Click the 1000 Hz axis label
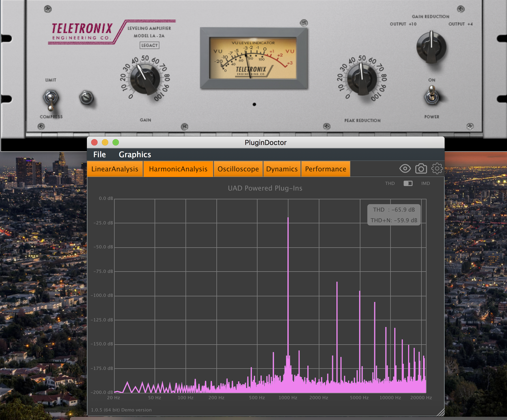 [288, 398]
